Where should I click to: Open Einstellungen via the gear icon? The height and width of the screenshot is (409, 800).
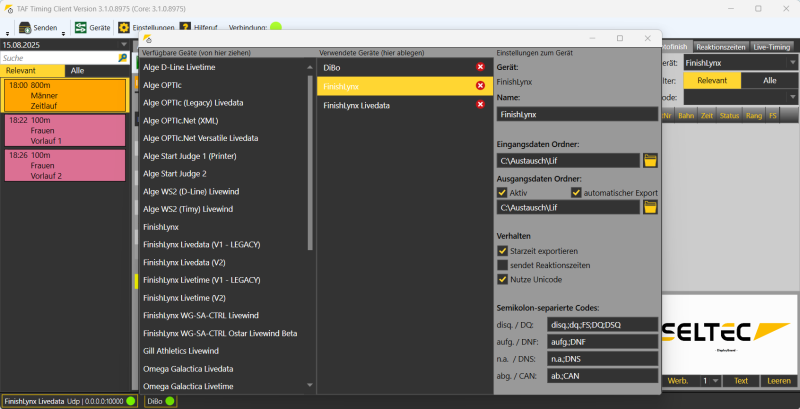[124, 28]
